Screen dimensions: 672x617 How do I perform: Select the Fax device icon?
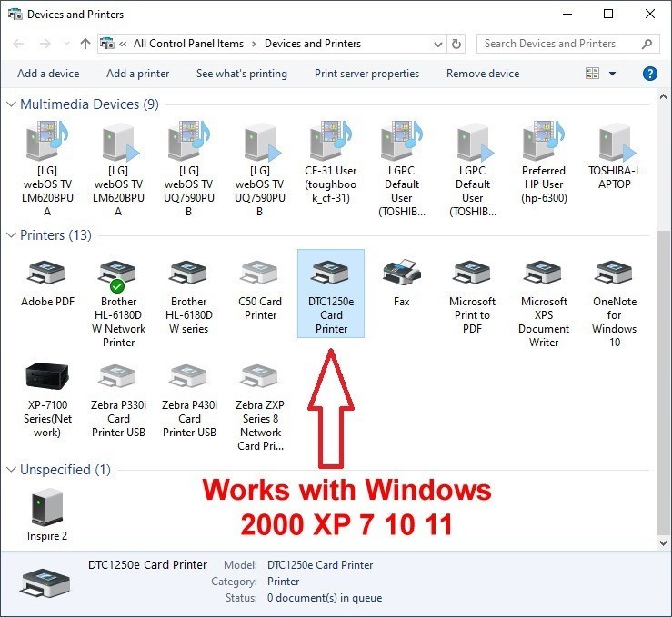tap(401, 273)
